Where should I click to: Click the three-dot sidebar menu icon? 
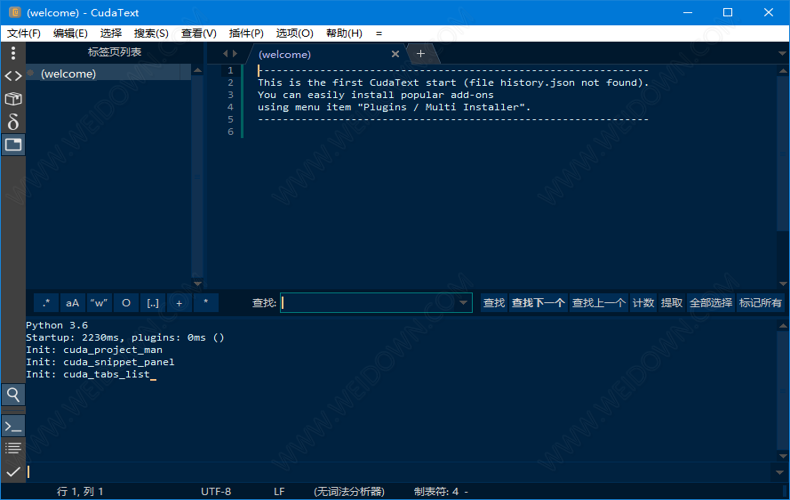13,53
